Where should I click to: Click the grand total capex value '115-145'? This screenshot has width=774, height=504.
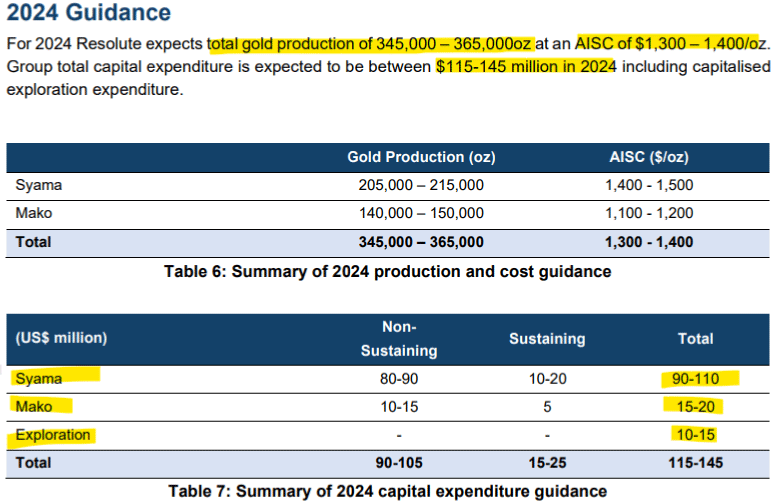695,465
